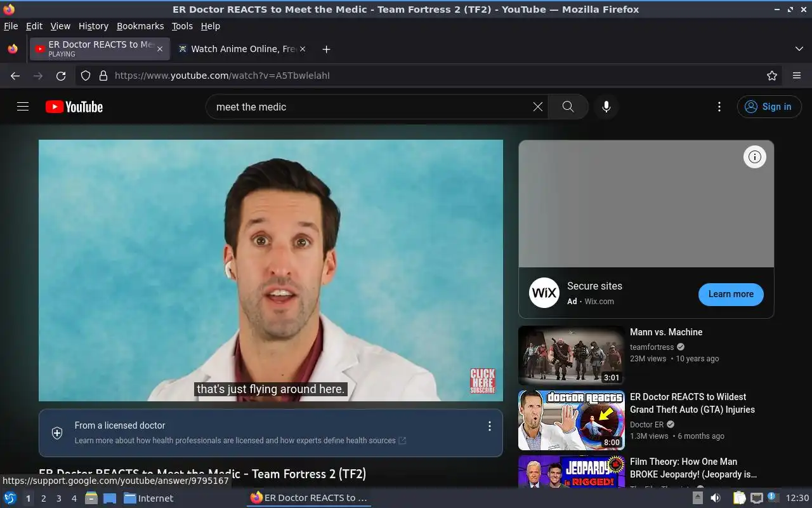The image size is (812, 508).
Task: Open a new browser tab
Action: pos(326,49)
